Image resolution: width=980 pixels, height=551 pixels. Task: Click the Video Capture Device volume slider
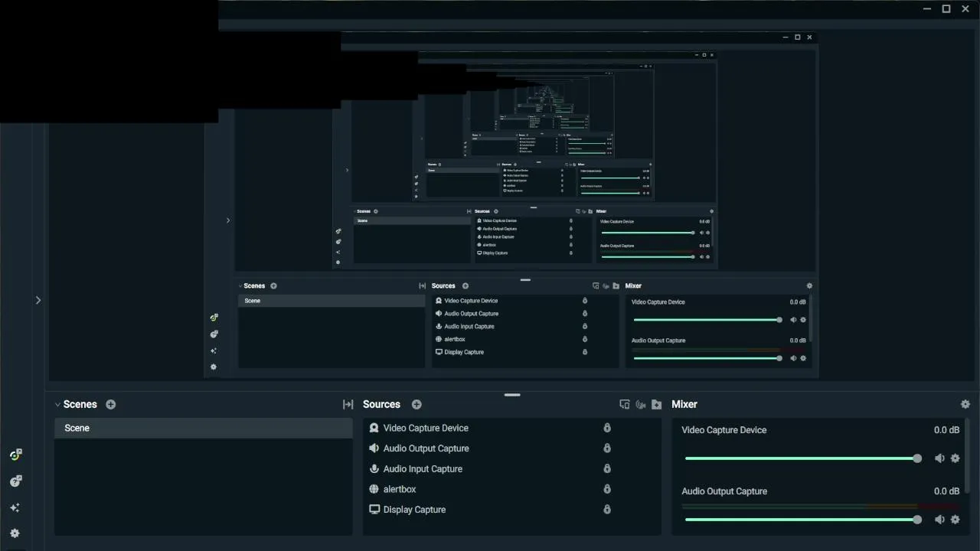point(802,458)
